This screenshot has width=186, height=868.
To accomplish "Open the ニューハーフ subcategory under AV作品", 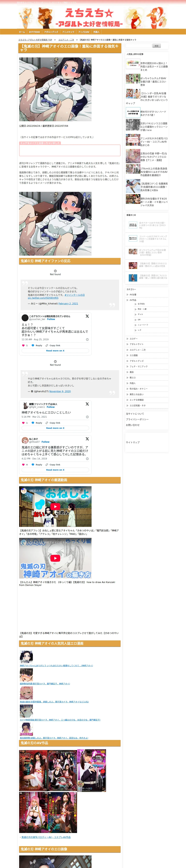I will (143, 325).
